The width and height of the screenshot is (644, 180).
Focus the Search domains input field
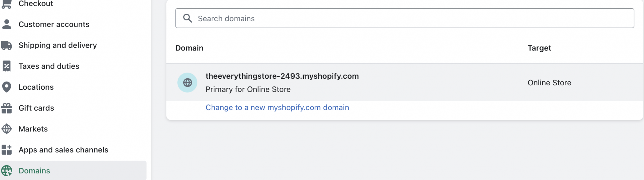[x=409, y=18]
